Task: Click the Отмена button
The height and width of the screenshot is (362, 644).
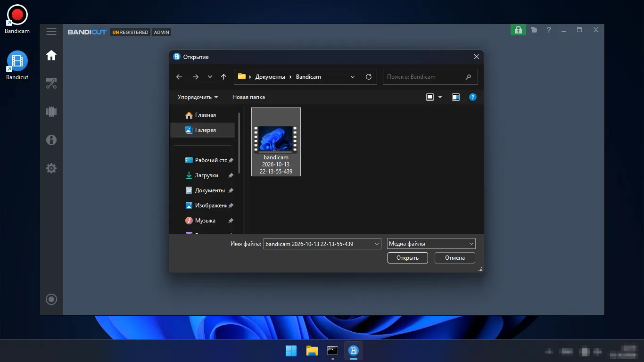Action: (x=455, y=258)
